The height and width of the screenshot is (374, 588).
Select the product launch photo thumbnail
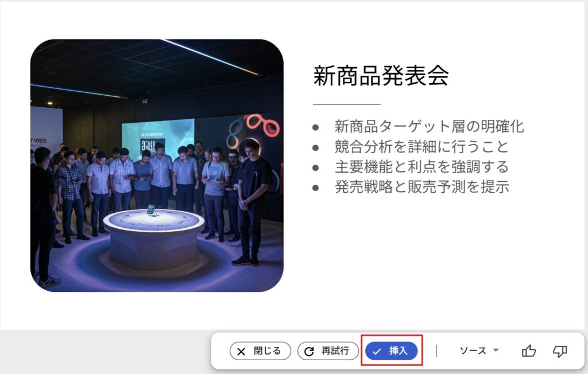[x=157, y=165]
